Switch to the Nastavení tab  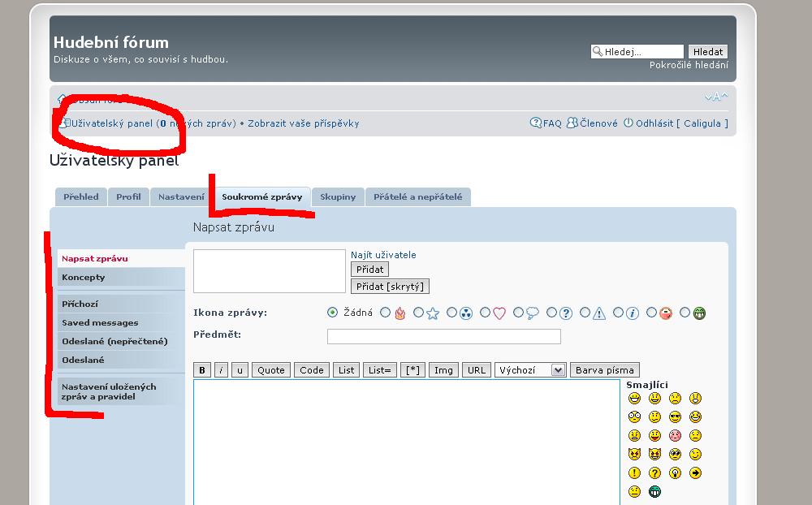[181, 197]
